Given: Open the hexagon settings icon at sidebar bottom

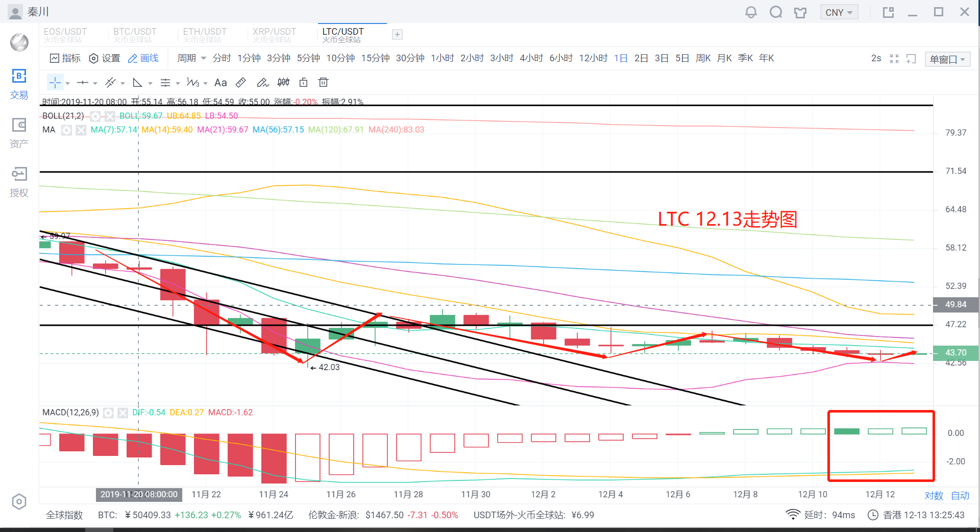Looking at the screenshot, I should click(19, 502).
